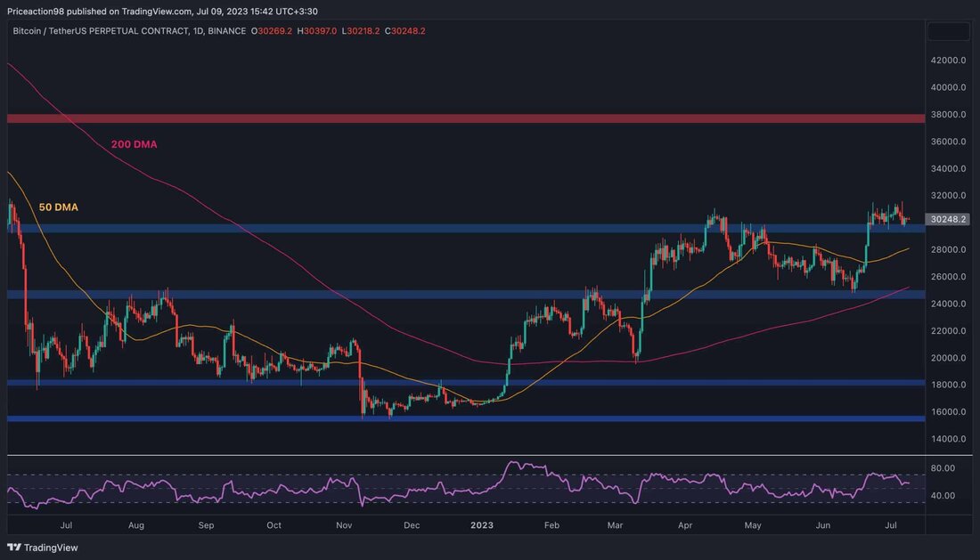980x560 pixels.
Task: Click the blue support band near 30000
Action: tap(466, 229)
